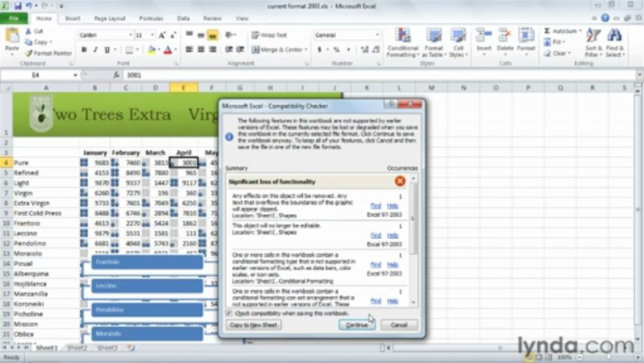Open Cell Styles gallery
Screen dimensions: 644x363
458,42
